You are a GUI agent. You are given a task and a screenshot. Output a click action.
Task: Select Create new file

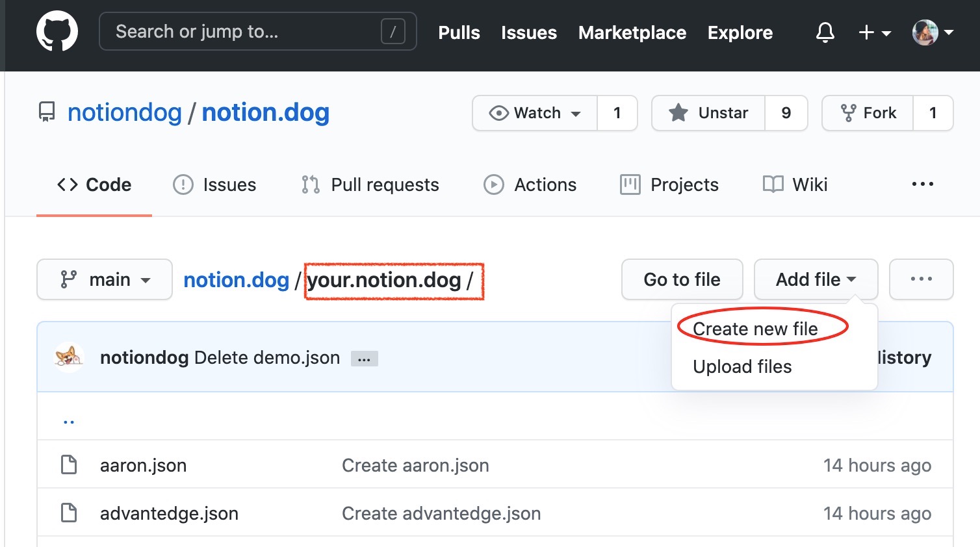pos(755,329)
